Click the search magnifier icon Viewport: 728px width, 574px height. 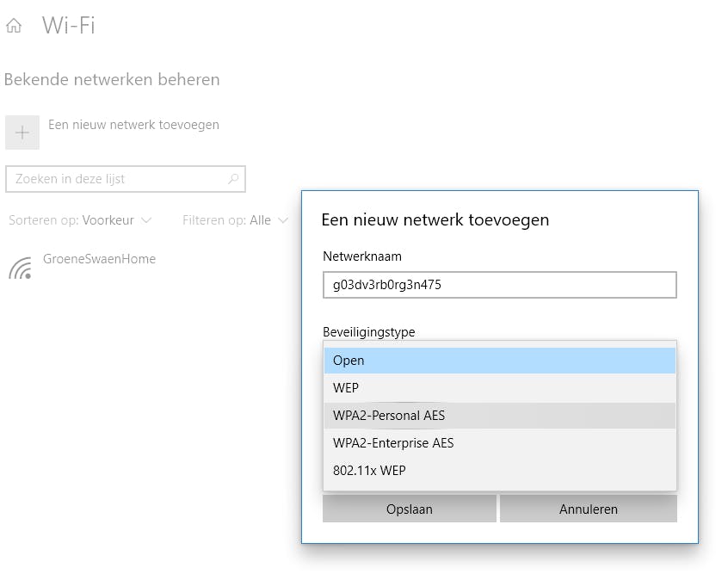click(x=232, y=179)
